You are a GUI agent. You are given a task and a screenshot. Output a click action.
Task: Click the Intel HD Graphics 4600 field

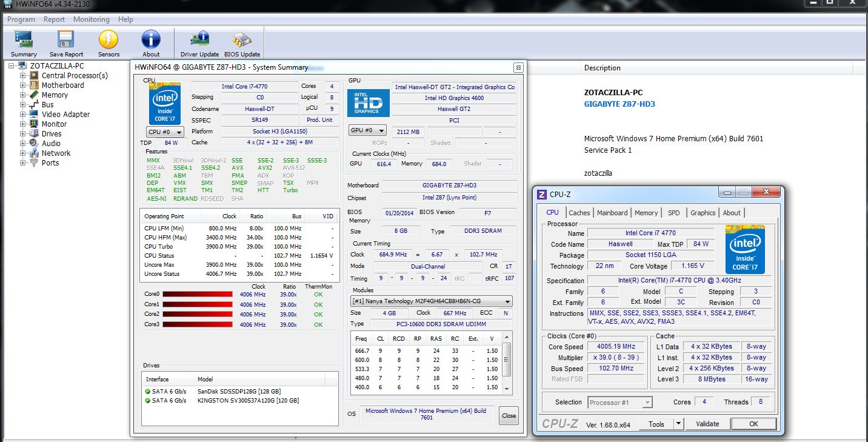coord(455,98)
